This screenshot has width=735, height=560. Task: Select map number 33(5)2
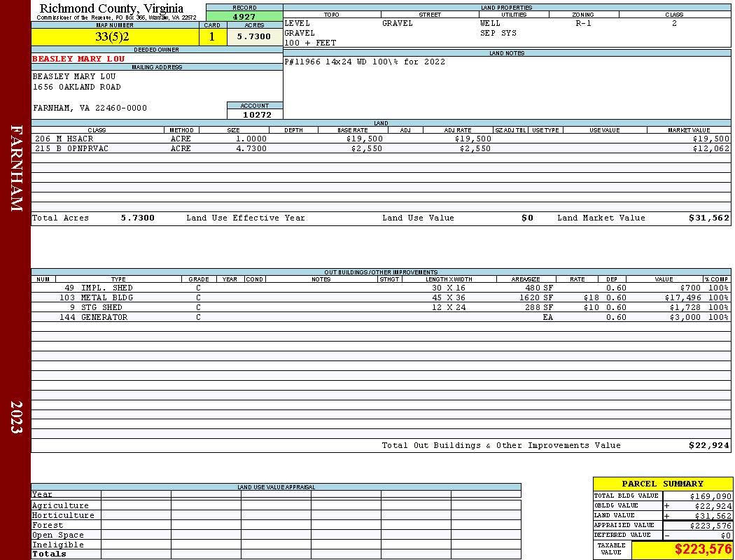point(112,36)
